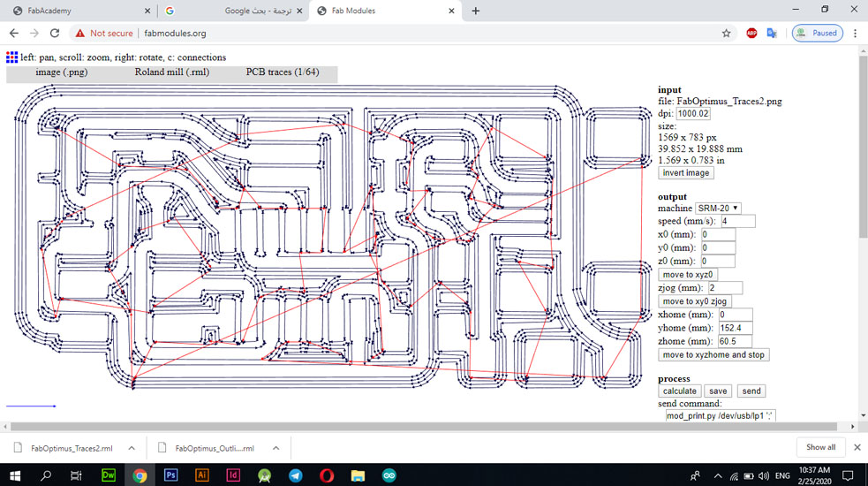The width and height of the screenshot is (868, 486).
Task: Launch InDesign from the taskbar
Action: coord(233,475)
